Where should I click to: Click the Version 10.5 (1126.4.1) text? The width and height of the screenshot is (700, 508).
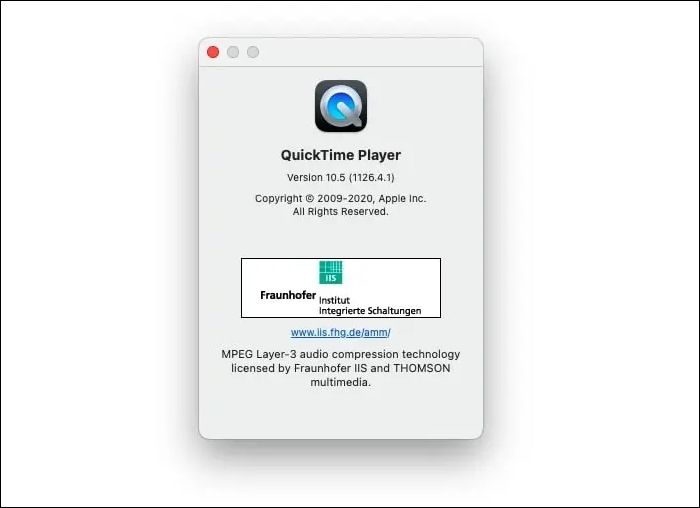(x=341, y=177)
